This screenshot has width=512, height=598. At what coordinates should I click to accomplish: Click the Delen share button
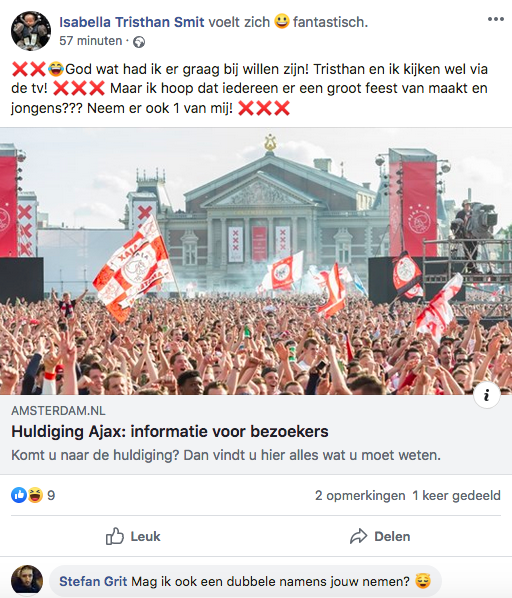(x=380, y=536)
